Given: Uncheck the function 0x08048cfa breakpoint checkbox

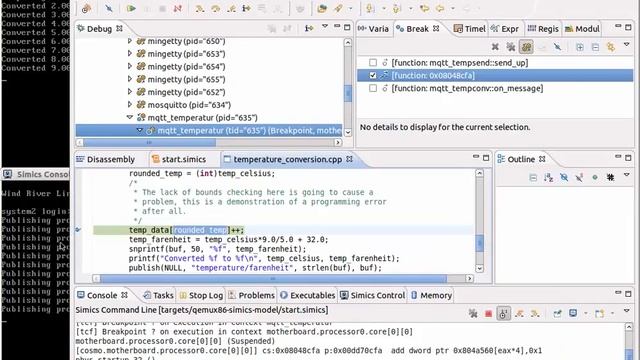Looking at the screenshot, I should click(x=373, y=75).
